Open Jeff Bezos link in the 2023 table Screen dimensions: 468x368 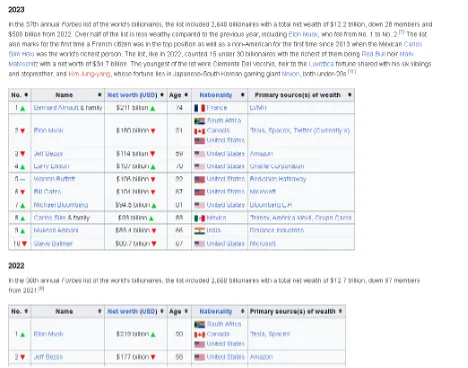[x=48, y=154]
